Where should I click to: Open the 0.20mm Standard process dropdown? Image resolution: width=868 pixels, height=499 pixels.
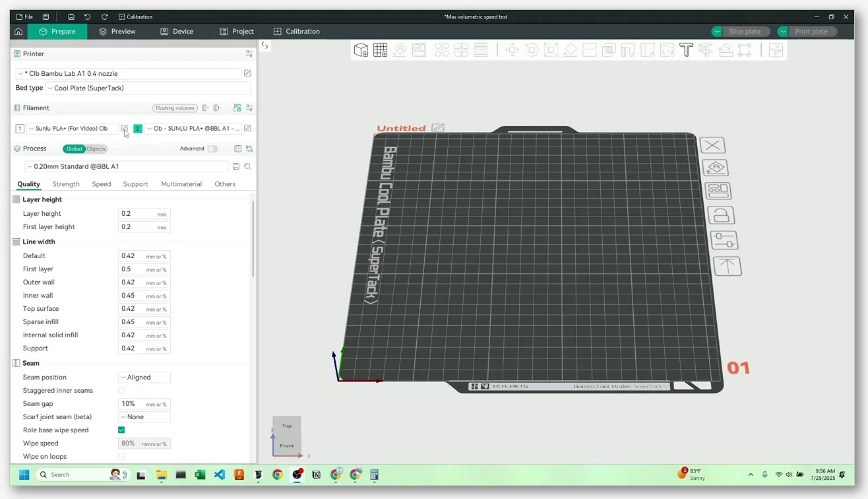click(126, 167)
